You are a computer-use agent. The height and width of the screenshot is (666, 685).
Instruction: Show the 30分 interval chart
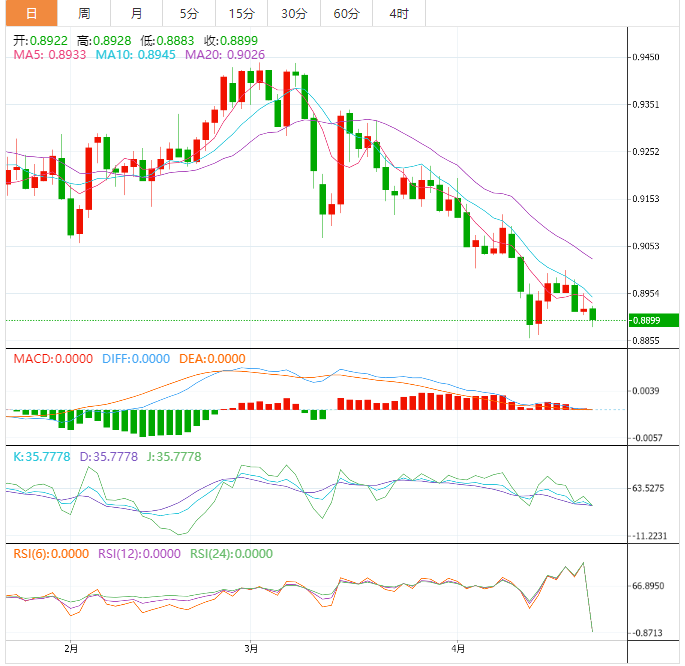(294, 14)
